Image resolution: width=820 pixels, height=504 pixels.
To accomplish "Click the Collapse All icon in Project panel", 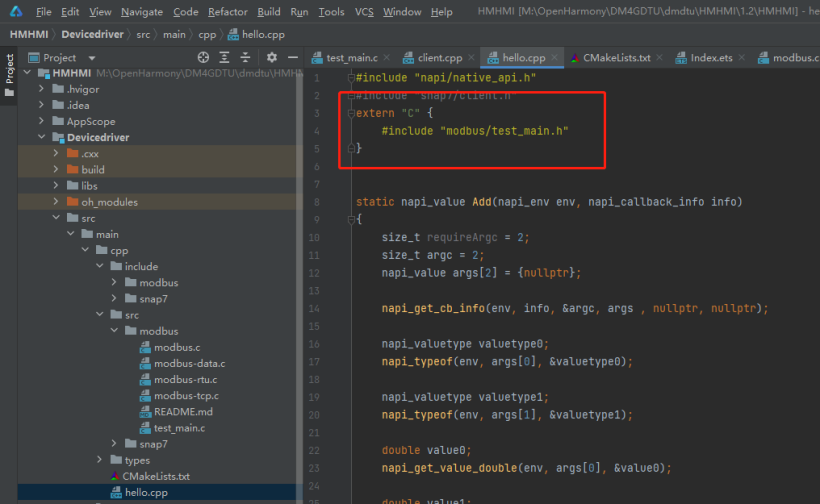I will [x=245, y=58].
